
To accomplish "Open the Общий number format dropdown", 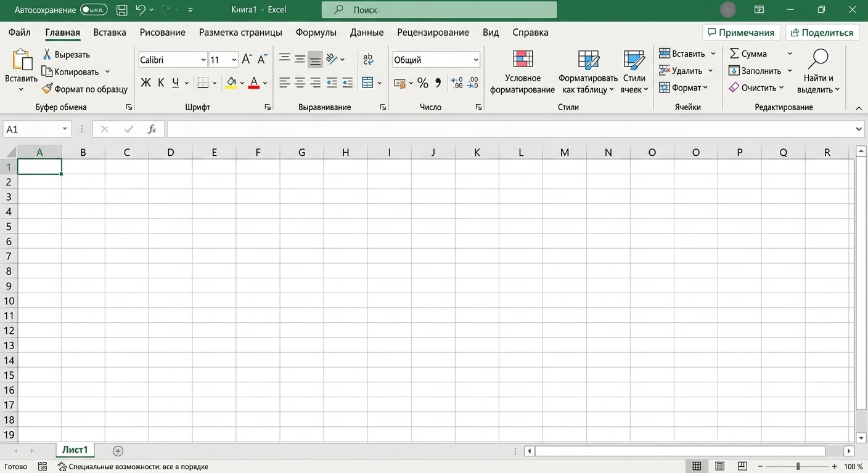I will click(476, 60).
